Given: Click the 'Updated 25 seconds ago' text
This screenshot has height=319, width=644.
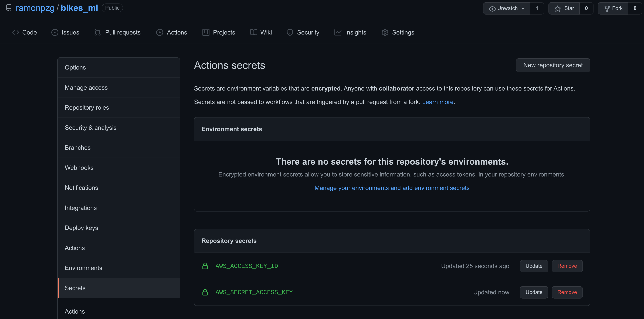Looking at the screenshot, I should (475, 266).
